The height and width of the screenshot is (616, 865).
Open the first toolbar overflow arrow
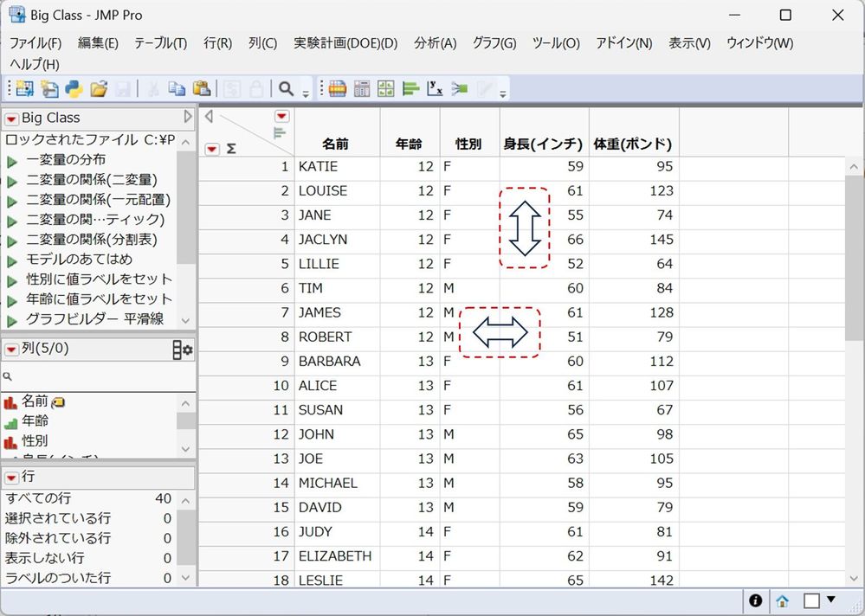coord(306,94)
